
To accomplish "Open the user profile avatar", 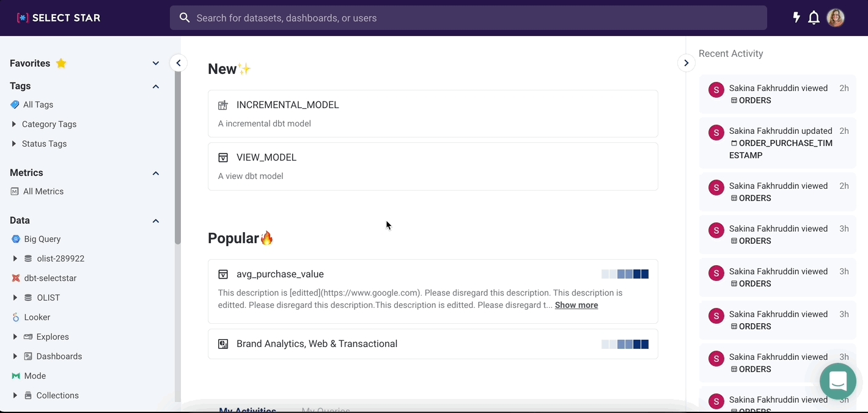I will point(835,18).
